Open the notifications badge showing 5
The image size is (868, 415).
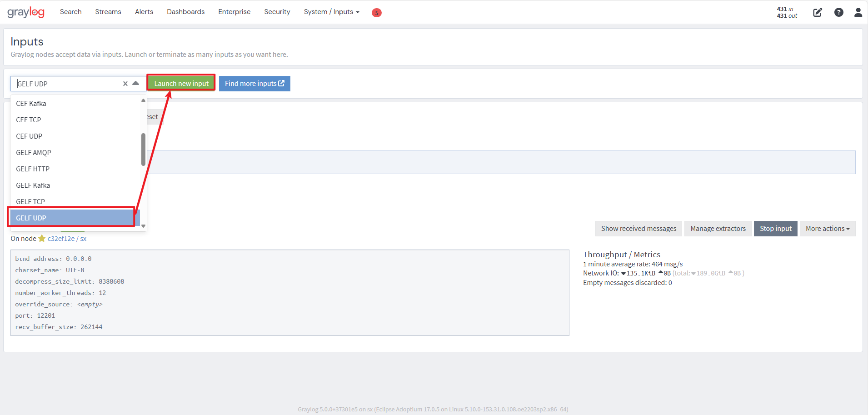click(x=376, y=13)
